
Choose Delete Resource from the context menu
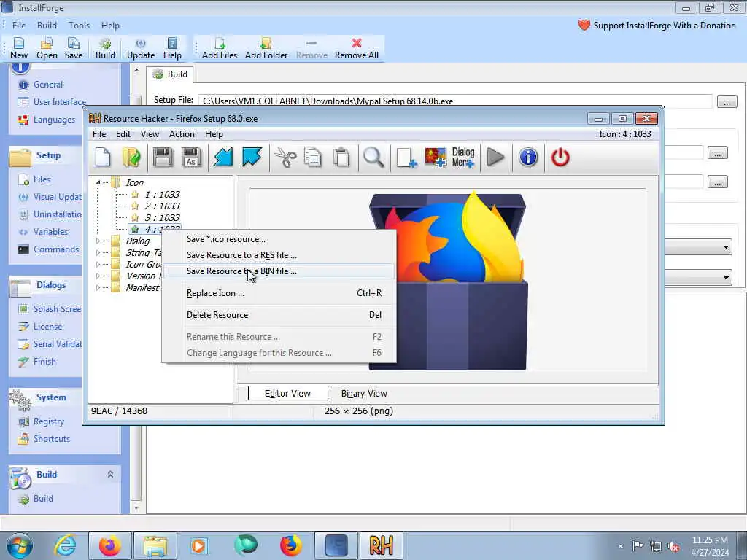[279, 315]
